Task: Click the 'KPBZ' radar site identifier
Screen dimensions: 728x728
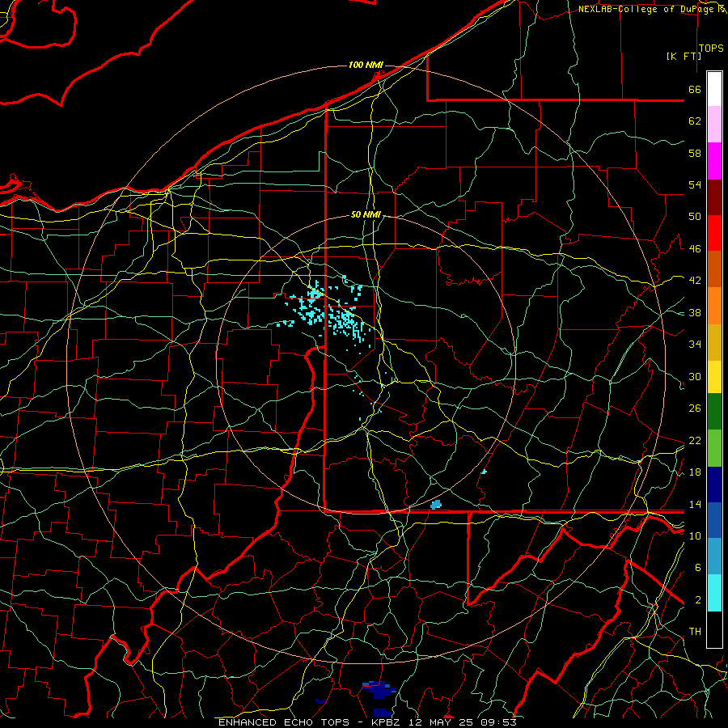Action: pyautogui.click(x=387, y=722)
